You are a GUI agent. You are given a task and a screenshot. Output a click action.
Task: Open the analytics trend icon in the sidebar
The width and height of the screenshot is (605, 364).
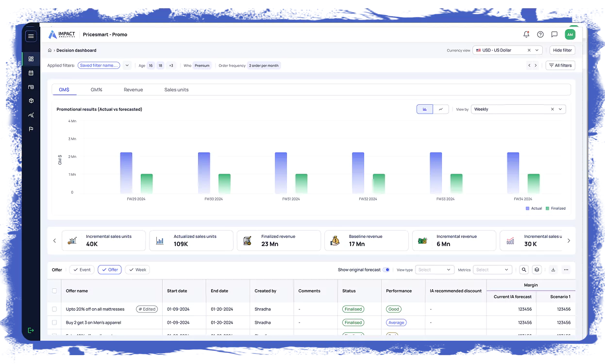(31, 115)
